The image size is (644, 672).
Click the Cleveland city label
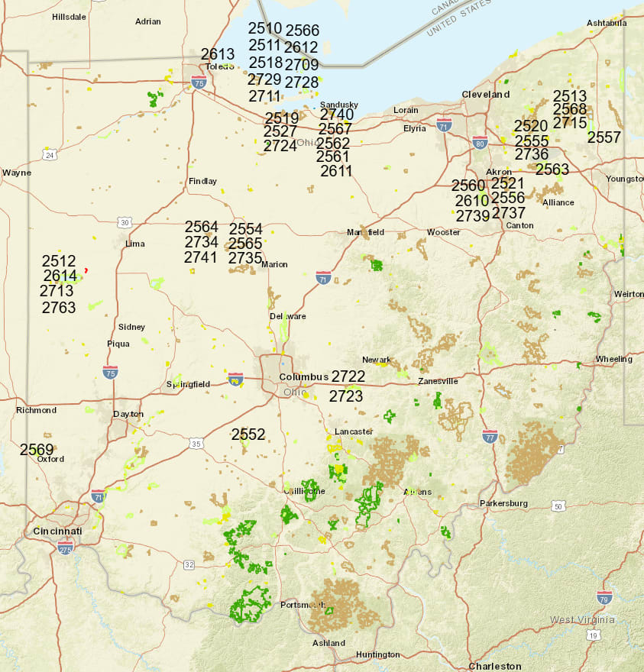(x=487, y=95)
